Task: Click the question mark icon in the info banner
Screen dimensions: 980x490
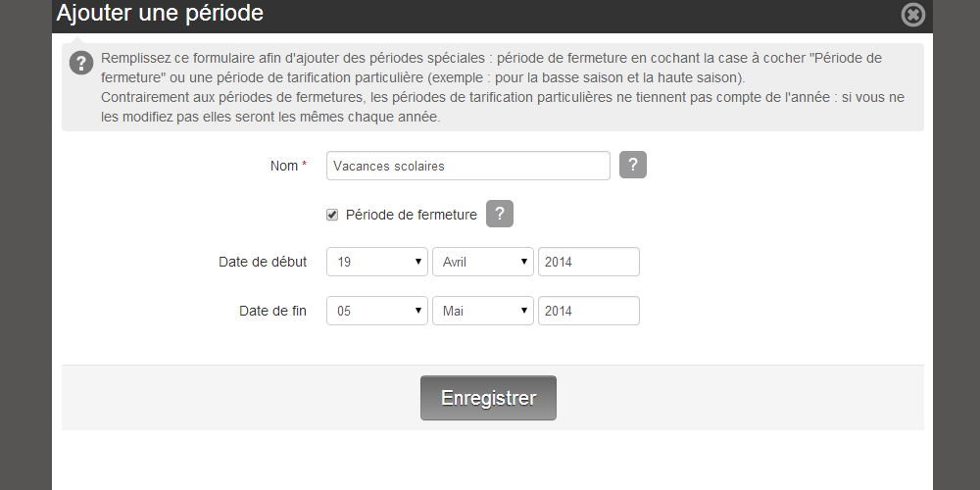Action: [81, 63]
